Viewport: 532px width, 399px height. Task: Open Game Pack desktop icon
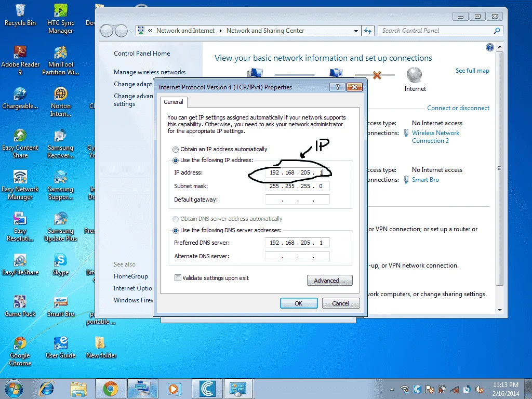click(x=20, y=306)
